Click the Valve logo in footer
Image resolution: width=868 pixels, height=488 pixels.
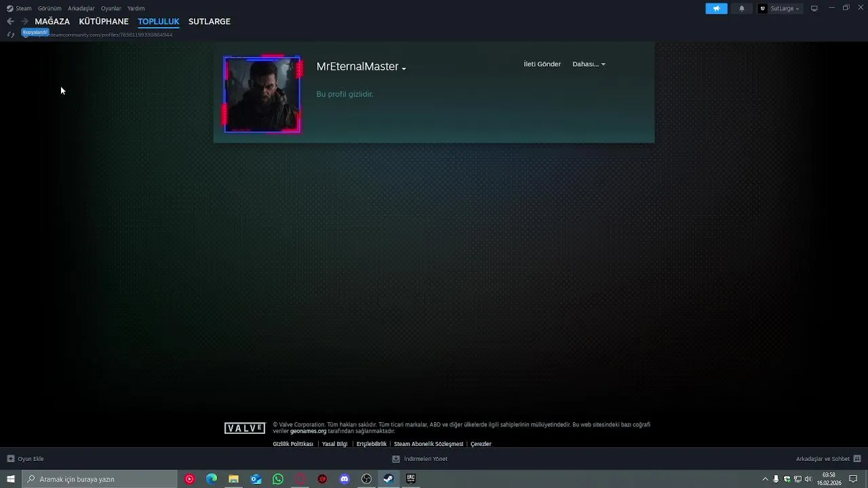click(245, 428)
